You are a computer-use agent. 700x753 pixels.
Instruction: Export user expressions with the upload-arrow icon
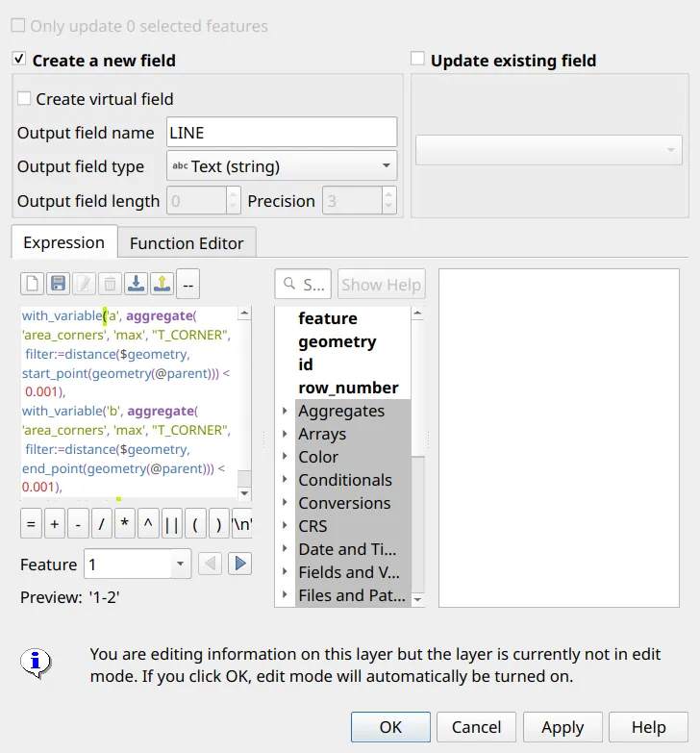162,284
